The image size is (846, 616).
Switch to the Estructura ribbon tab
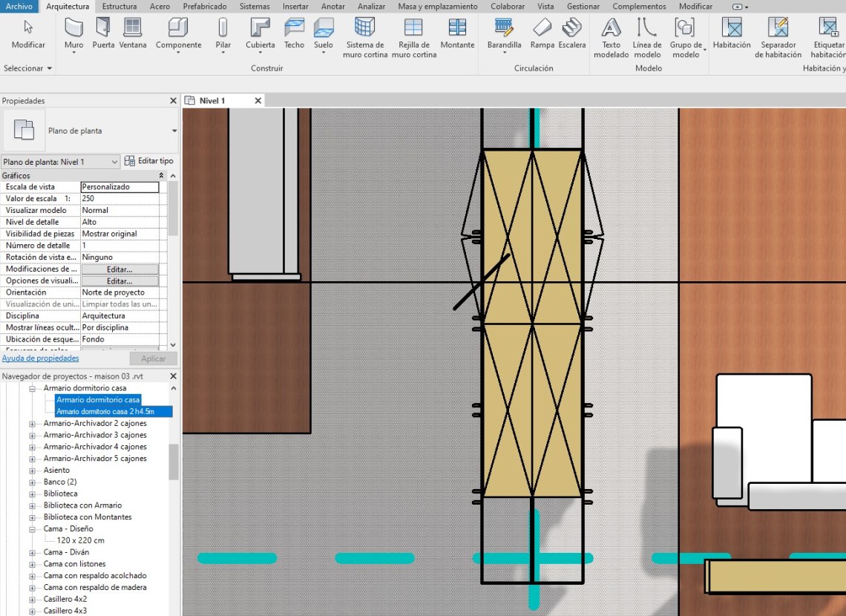pos(119,7)
